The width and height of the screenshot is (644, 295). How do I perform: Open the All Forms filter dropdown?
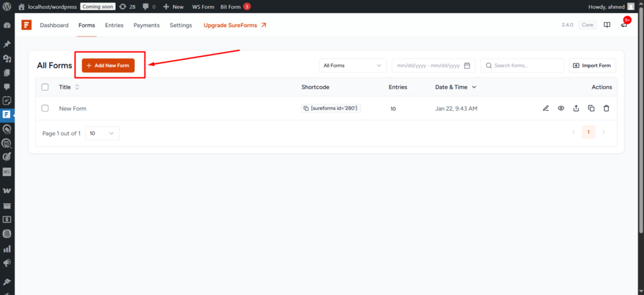coord(352,65)
